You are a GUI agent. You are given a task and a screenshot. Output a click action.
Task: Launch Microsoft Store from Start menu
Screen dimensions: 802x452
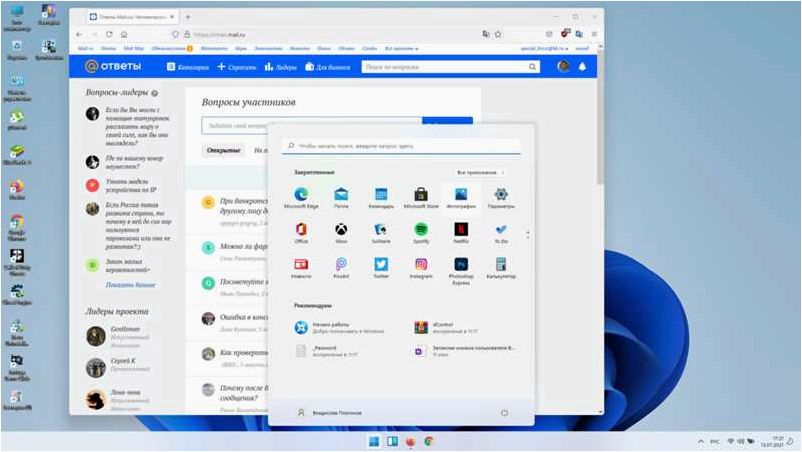click(421, 197)
